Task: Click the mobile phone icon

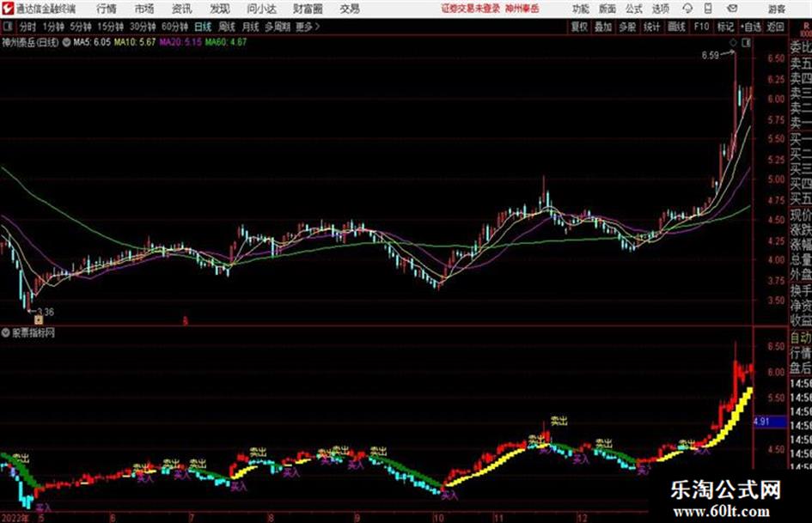Action: [x=708, y=9]
